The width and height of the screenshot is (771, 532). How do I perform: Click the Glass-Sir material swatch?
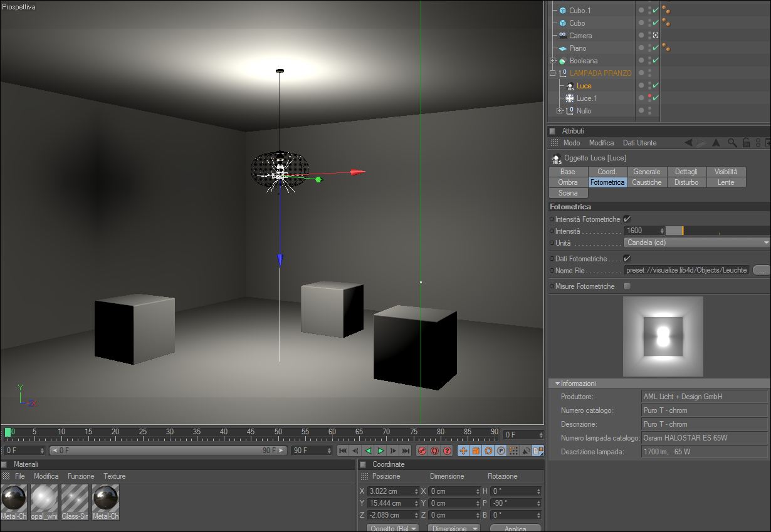(x=75, y=503)
